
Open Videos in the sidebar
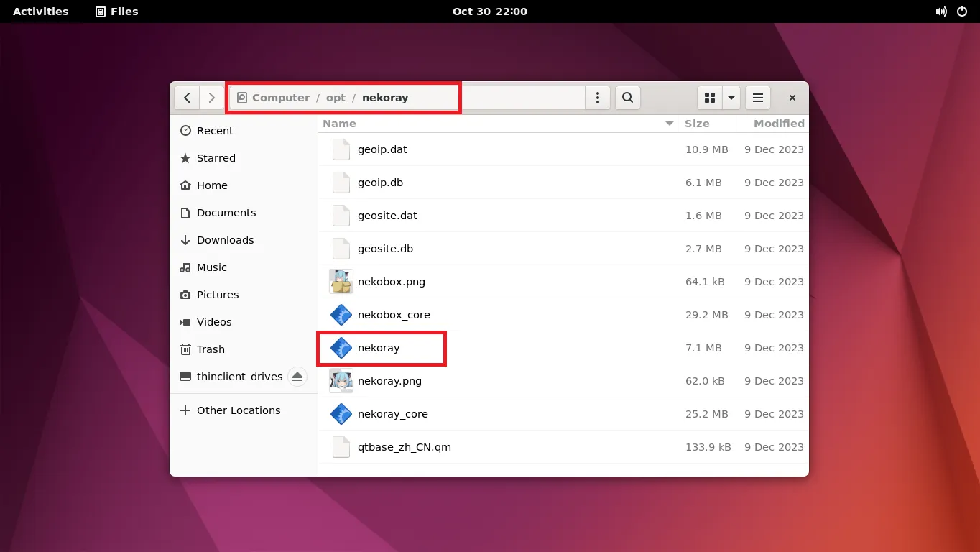point(244,322)
